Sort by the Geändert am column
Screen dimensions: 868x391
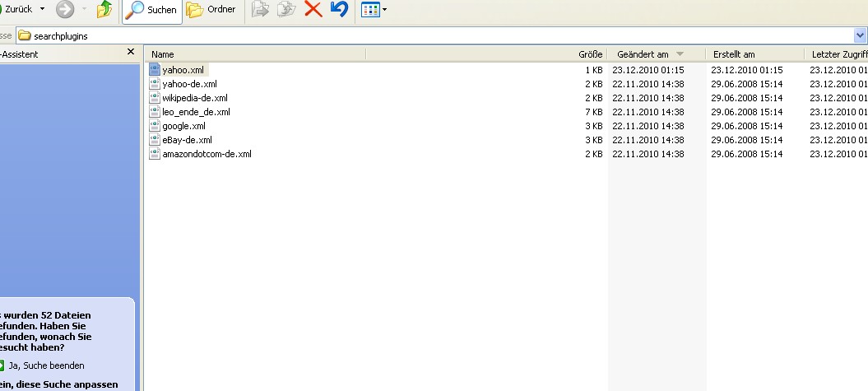pyautogui.click(x=657, y=54)
